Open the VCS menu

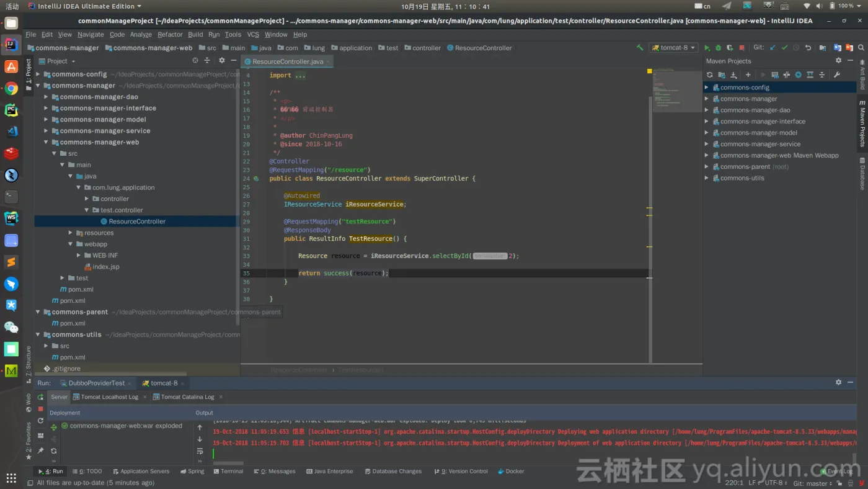tap(253, 35)
